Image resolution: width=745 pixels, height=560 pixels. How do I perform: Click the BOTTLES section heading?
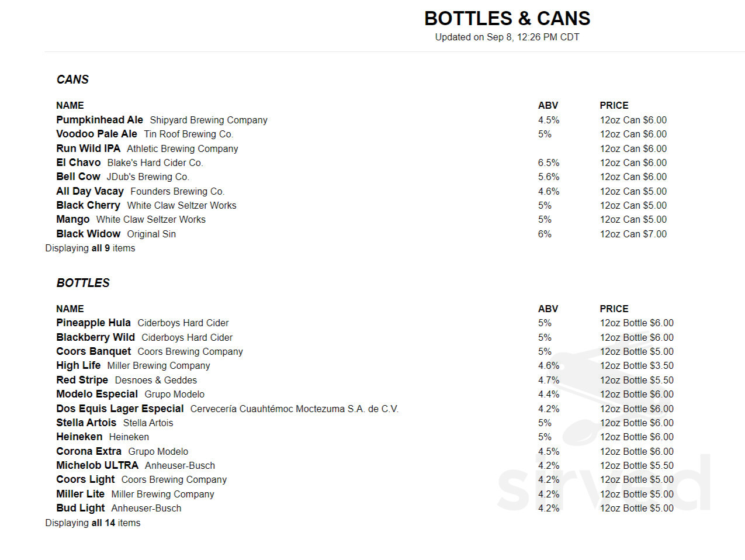pyautogui.click(x=83, y=283)
